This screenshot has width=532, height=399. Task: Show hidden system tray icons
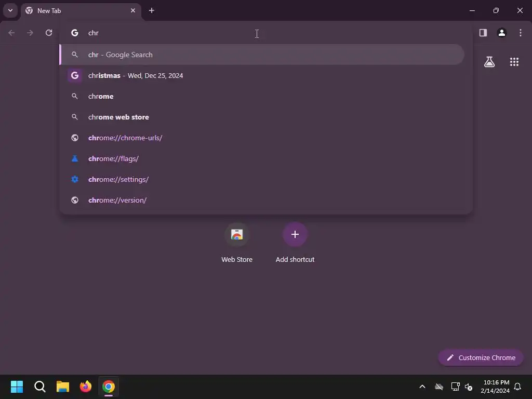point(422,387)
